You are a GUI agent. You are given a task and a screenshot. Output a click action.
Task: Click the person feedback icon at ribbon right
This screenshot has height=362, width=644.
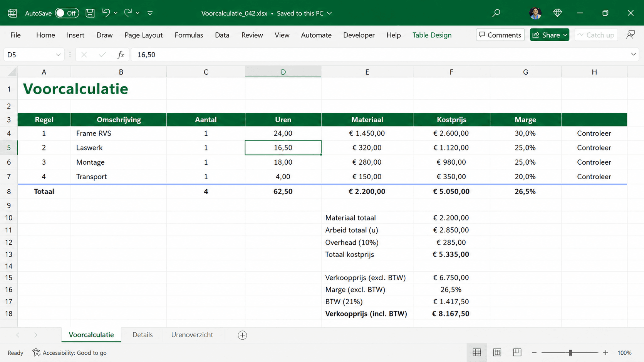[x=631, y=35]
